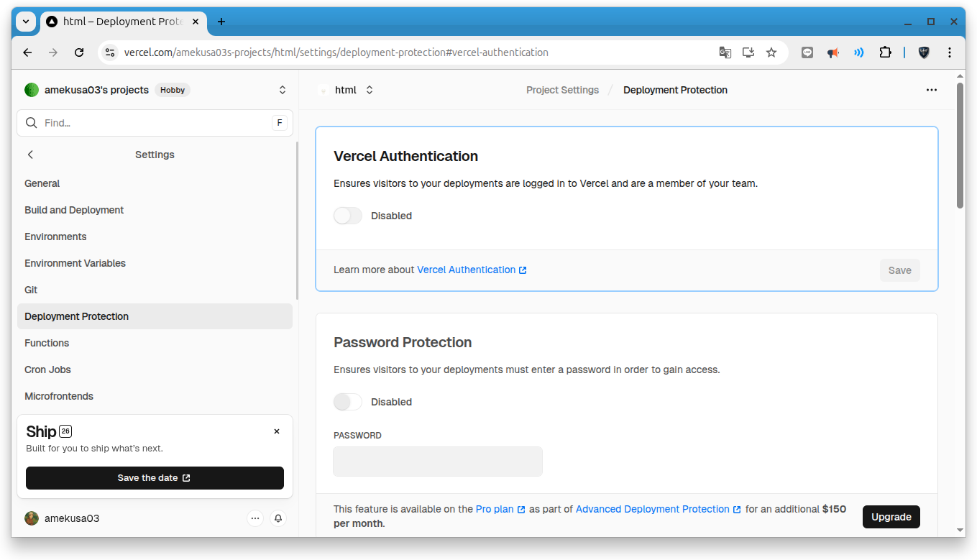Viewport: 977px width, 560px height.
Task: Click the notifications bell icon
Action: [x=278, y=518]
